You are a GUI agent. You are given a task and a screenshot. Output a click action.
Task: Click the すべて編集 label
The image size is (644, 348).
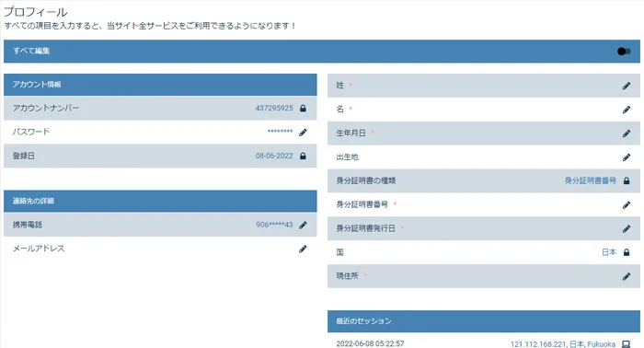pos(31,51)
